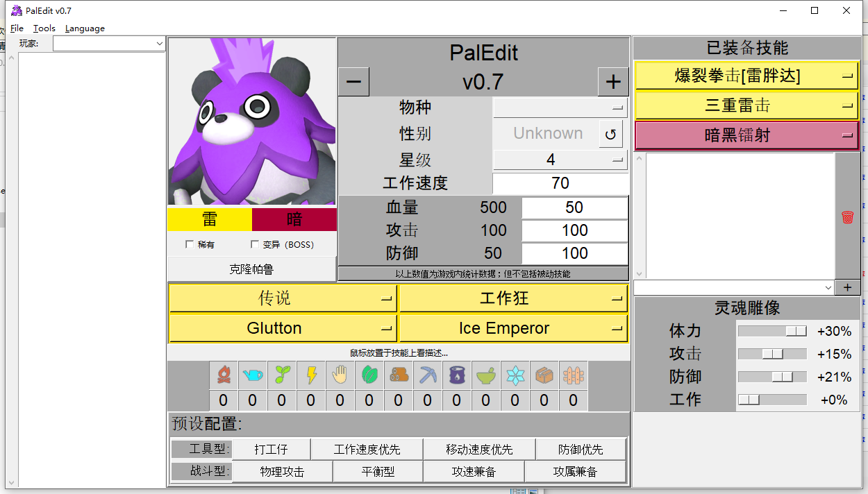Click the 工作速度 field showing 70

pos(560,183)
